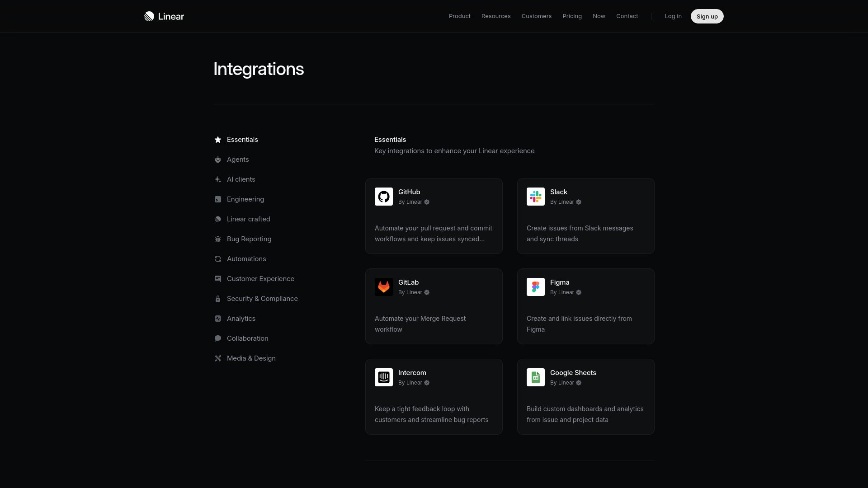Click the Linear crafted sidebar icon
Screen dimensions: 868x488
click(x=218, y=219)
